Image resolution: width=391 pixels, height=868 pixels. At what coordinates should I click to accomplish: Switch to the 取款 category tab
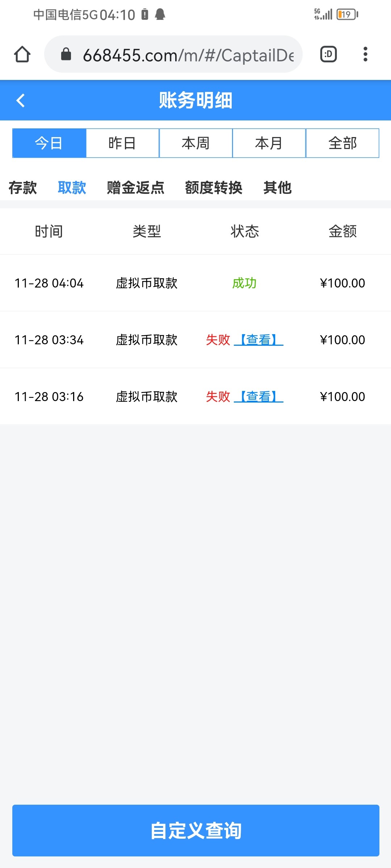click(x=72, y=188)
